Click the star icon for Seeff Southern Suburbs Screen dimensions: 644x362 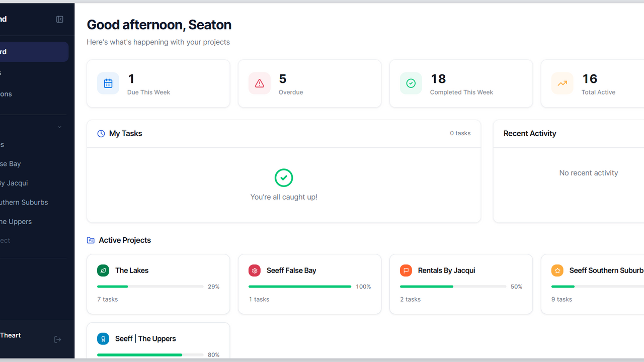pyautogui.click(x=557, y=270)
